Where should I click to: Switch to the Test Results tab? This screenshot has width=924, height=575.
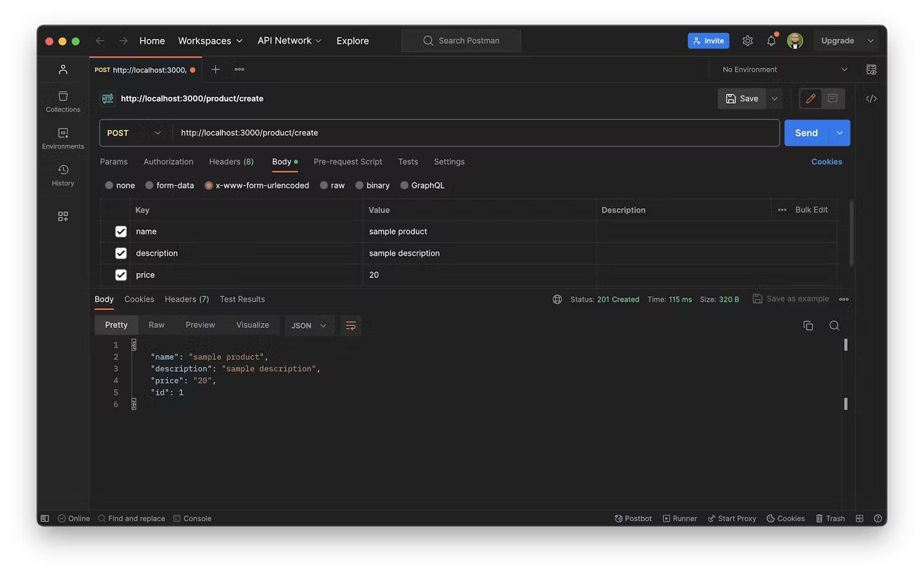242,299
